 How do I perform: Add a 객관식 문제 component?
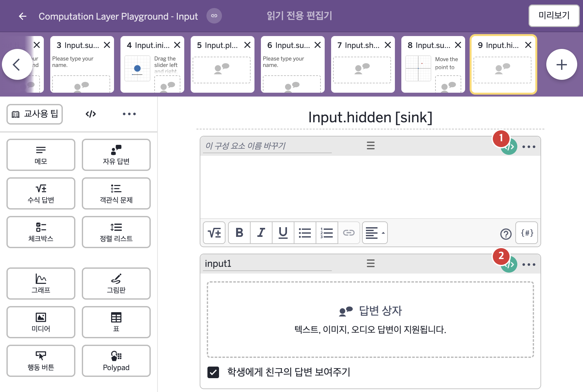[116, 193]
